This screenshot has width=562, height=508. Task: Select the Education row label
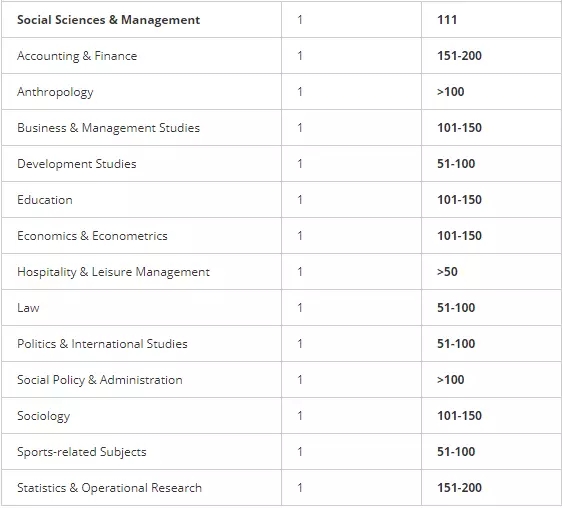coord(45,200)
